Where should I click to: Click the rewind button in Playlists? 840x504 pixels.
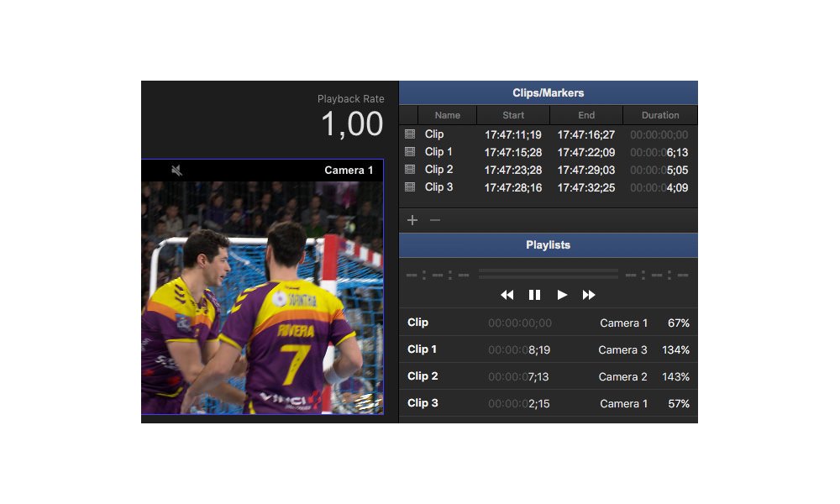[507, 295]
